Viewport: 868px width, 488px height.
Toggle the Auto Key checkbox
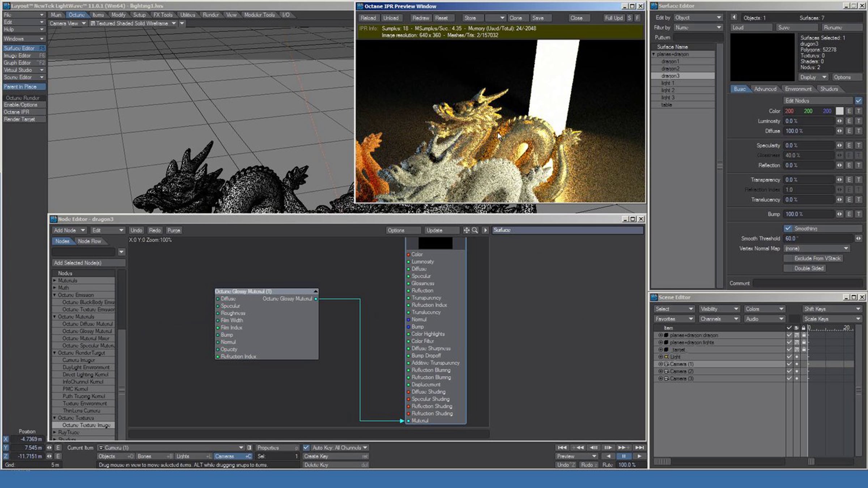click(306, 448)
